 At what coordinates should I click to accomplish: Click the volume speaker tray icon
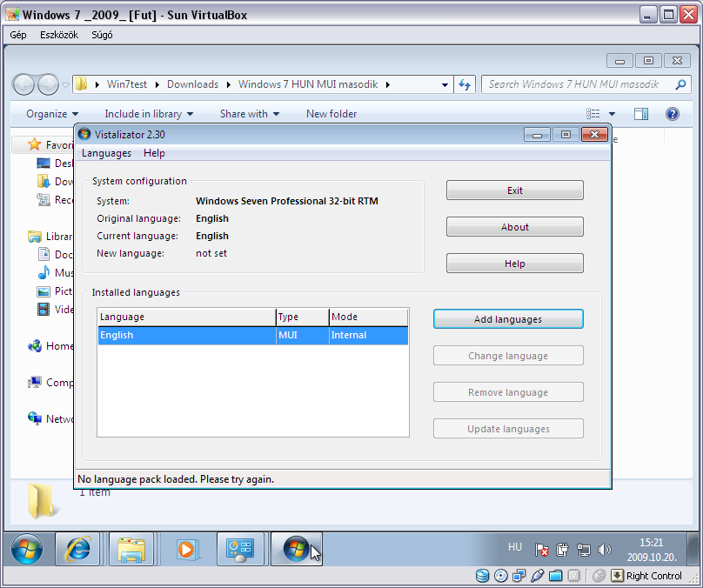[x=605, y=550]
